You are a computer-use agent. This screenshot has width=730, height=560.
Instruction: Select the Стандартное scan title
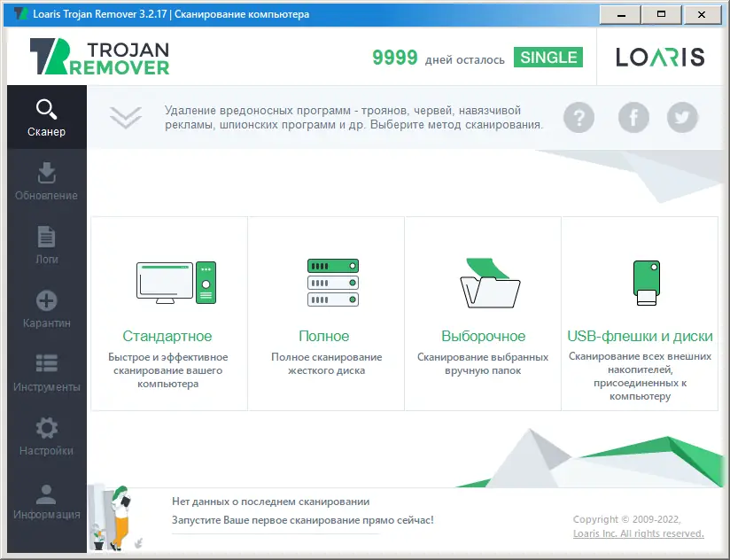click(167, 336)
